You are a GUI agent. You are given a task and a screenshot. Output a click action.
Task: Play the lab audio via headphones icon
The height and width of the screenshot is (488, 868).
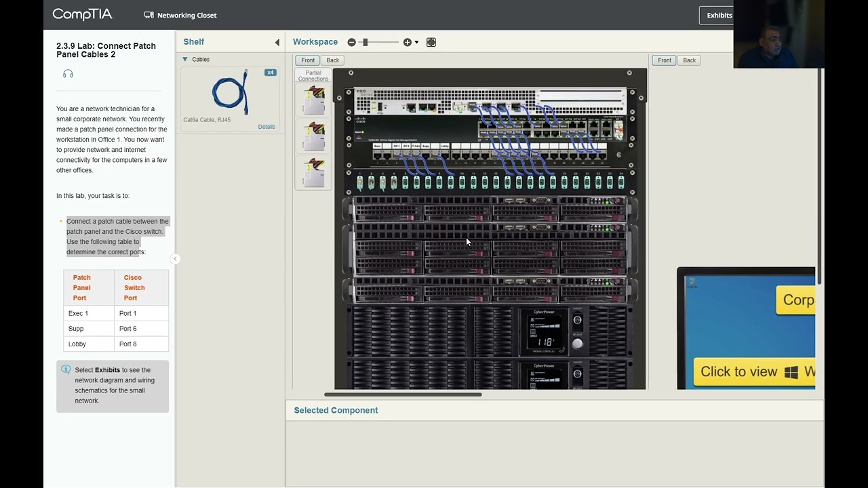68,74
